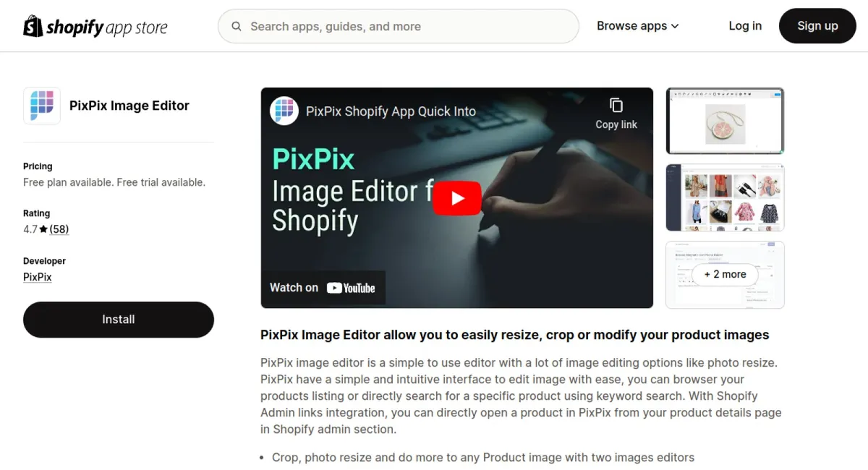Image resolution: width=868 pixels, height=470 pixels.
Task: Click the Shopify bag logo icon
Action: tap(33, 26)
